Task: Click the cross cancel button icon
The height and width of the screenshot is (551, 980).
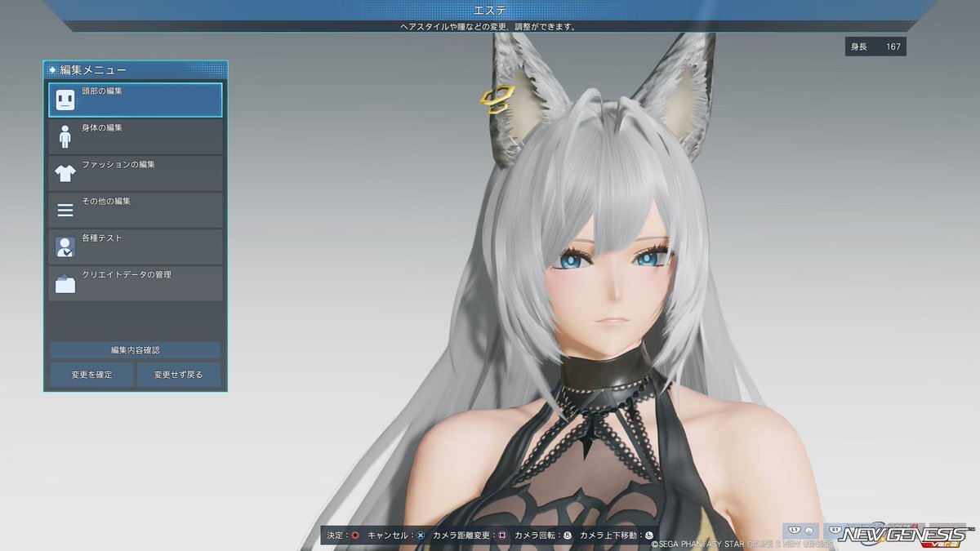Action: (421, 535)
